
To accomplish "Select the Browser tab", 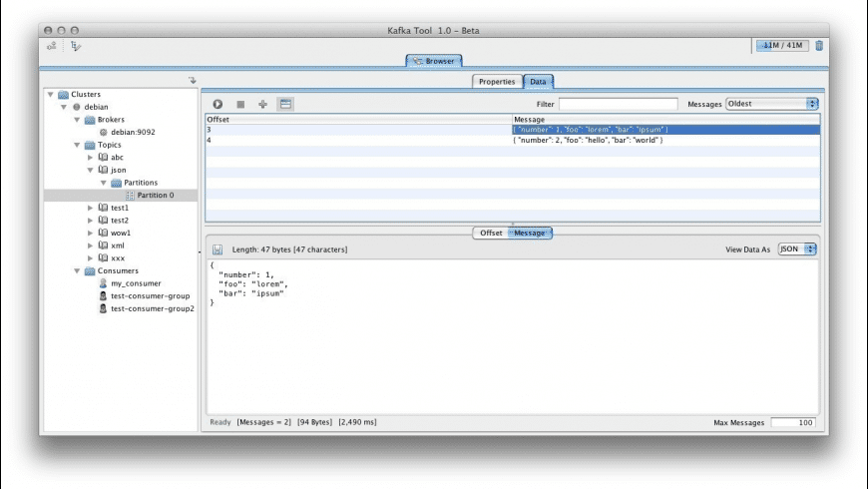I will tap(434, 61).
